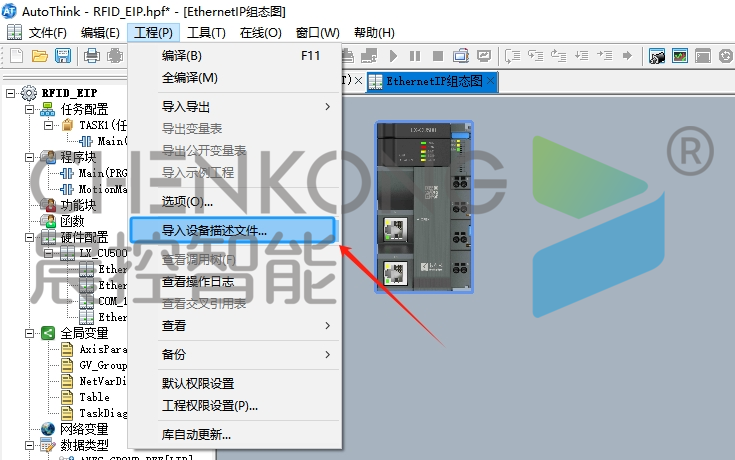The width and height of the screenshot is (735, 460).
Task: Click the PLC device image in EthernetIP diagram
Action: 424,207
